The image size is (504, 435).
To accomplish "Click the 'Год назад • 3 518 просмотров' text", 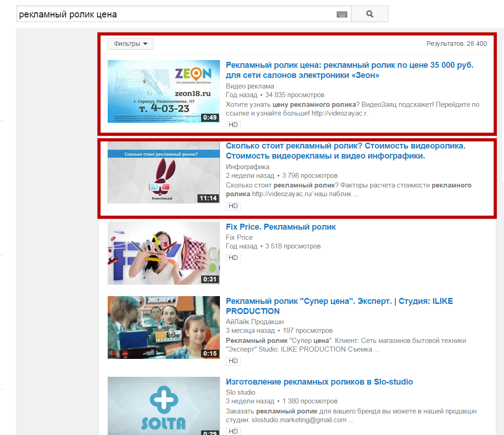I will (273, 246).
